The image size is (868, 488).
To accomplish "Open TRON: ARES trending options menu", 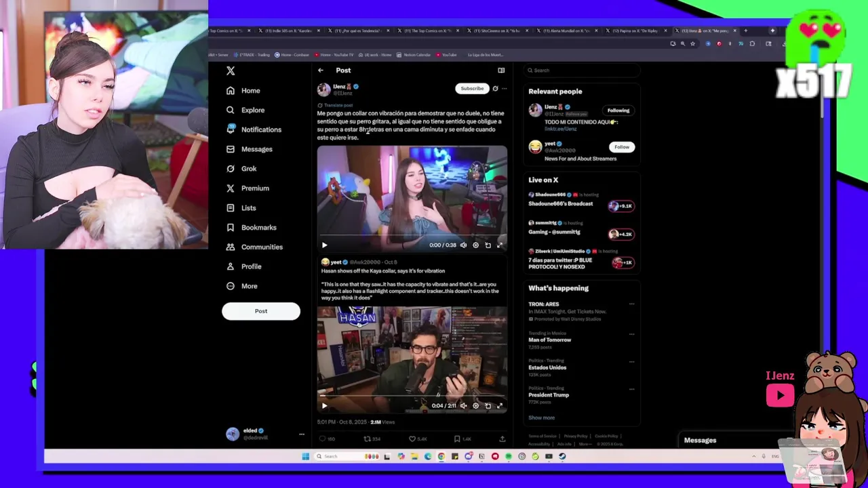I will pos(631,304).
